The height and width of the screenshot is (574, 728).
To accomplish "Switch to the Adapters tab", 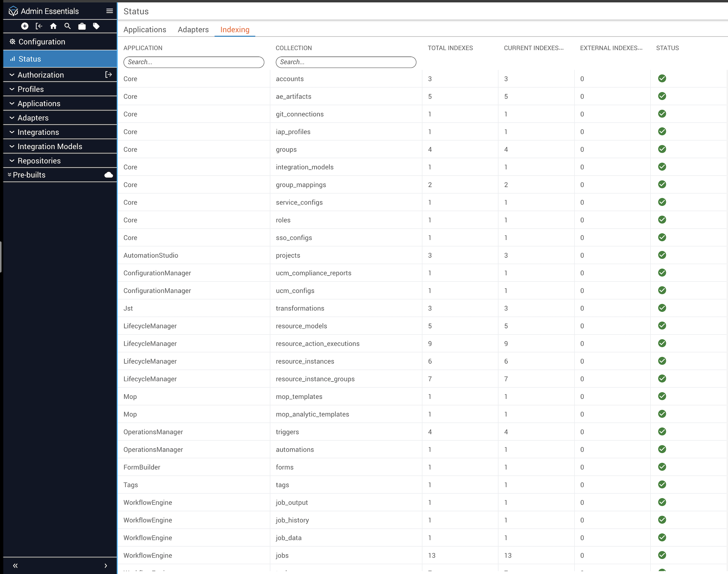I will coord(193,30).
